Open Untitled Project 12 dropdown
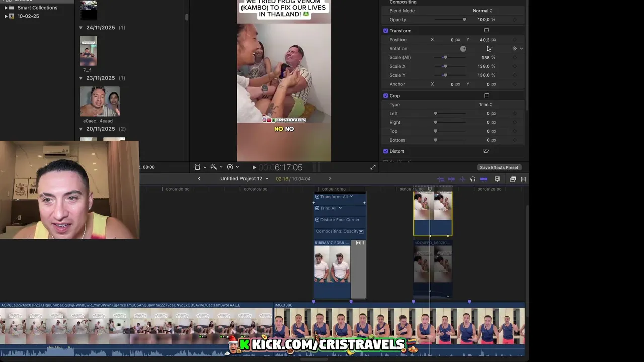The width and height of the screenshot is (644, 362). pyautogui.click(x=244, y=179)
